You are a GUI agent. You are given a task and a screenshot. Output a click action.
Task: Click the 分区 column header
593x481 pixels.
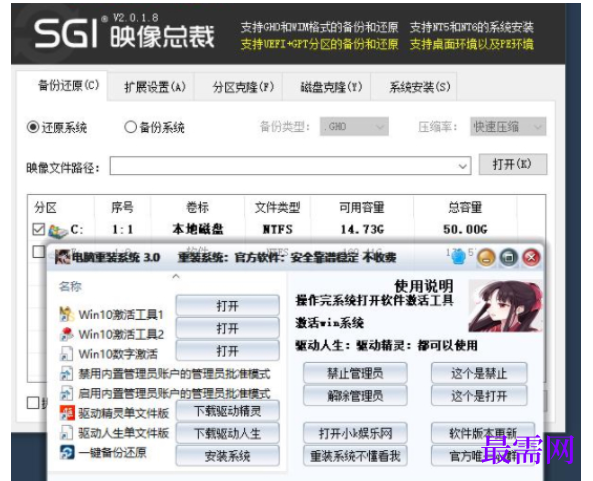[45, 207]
